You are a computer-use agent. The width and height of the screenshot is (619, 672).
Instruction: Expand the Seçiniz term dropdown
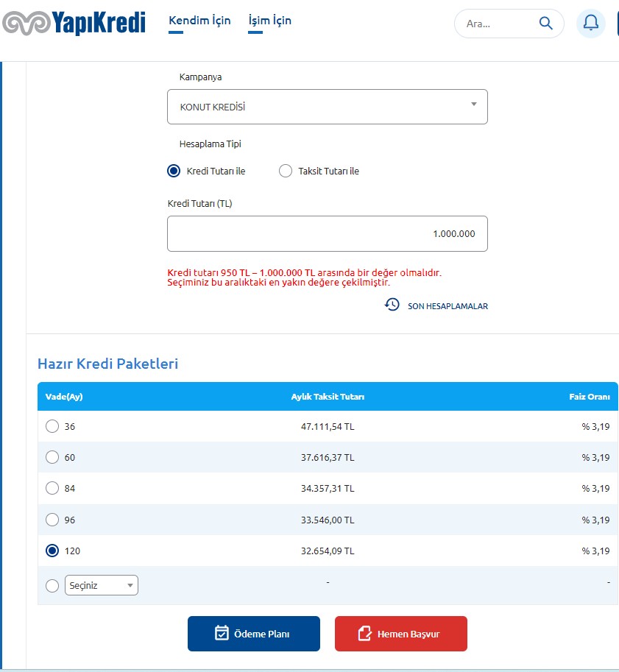coord(102,586)
